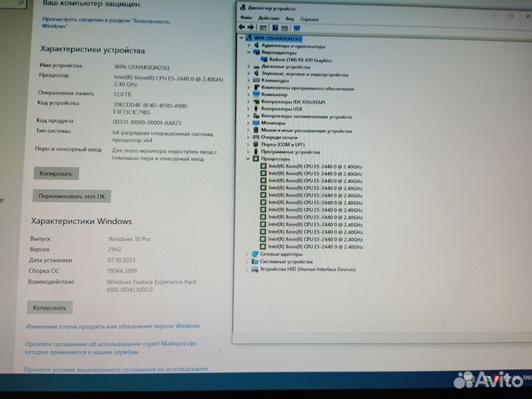
Task: Expand the Сетевые адаптеры category
Action: (x=247, y=253)
